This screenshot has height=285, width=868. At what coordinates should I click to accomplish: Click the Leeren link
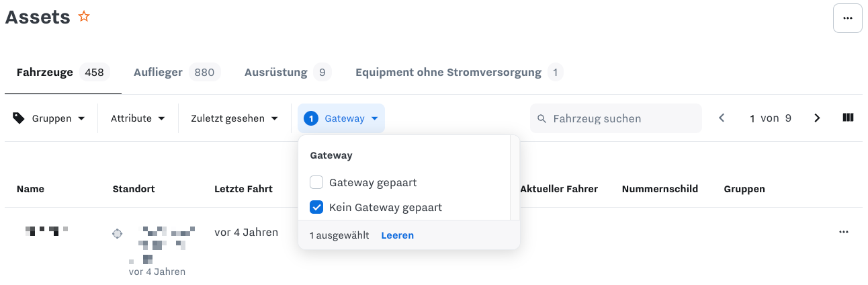(x=397, y=235)
